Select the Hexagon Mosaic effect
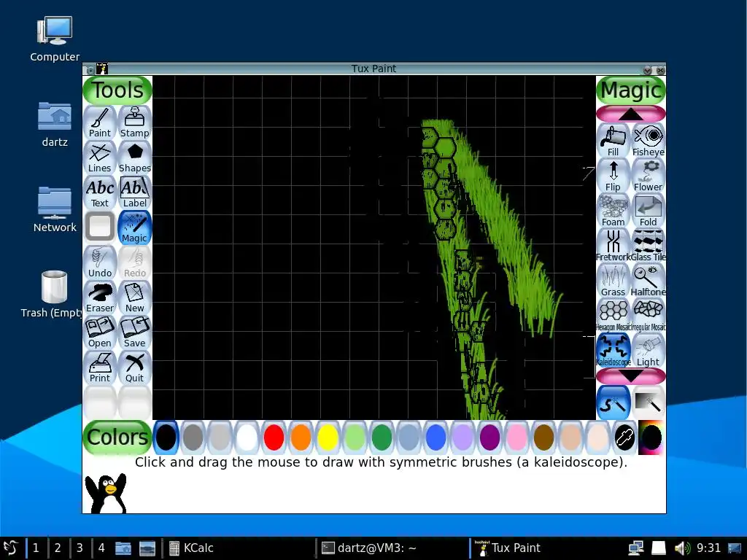Screen dimensions: 747x560 pos(613,316)
